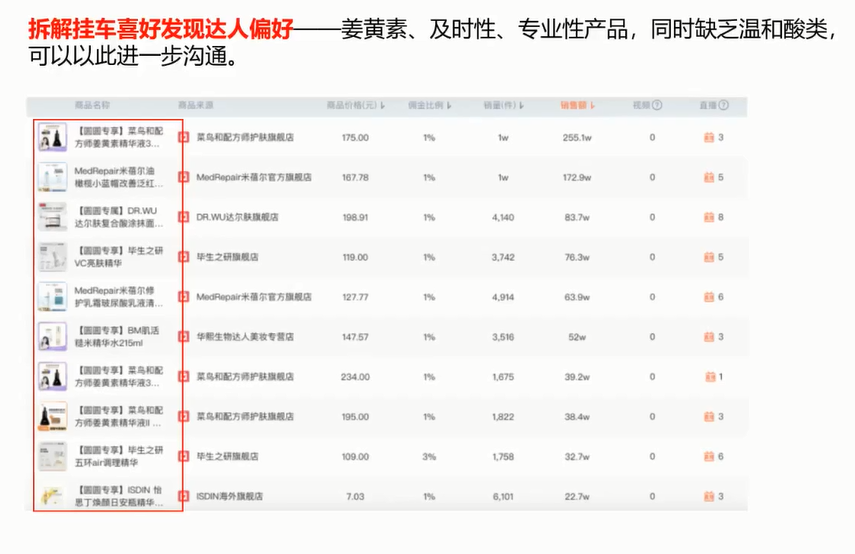Click store icon in 119.00 price row
Screen dimensions: 855x554
pyautogui.click(x=184, y=257)
